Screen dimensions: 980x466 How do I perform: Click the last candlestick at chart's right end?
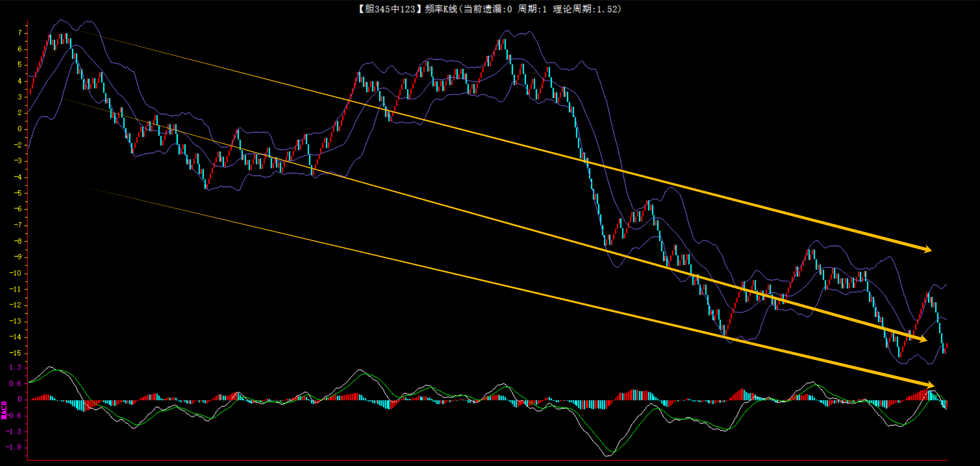(x=946, y=346)
